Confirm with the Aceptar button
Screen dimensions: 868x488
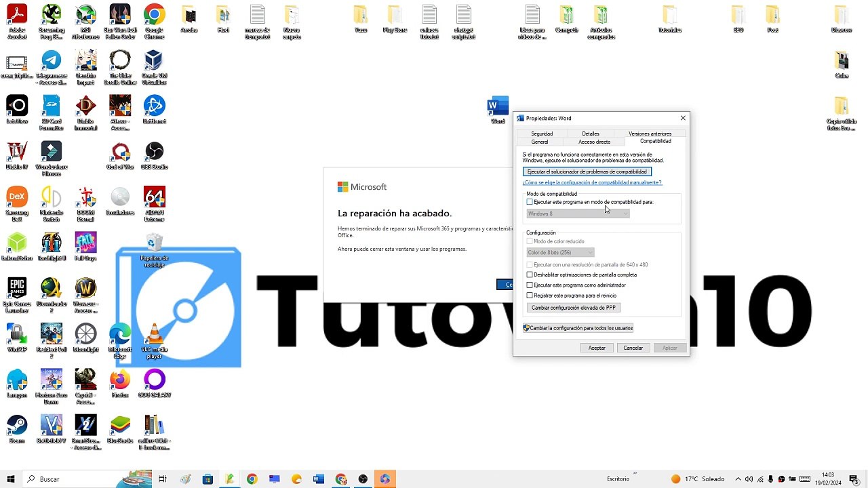(597, 348)
